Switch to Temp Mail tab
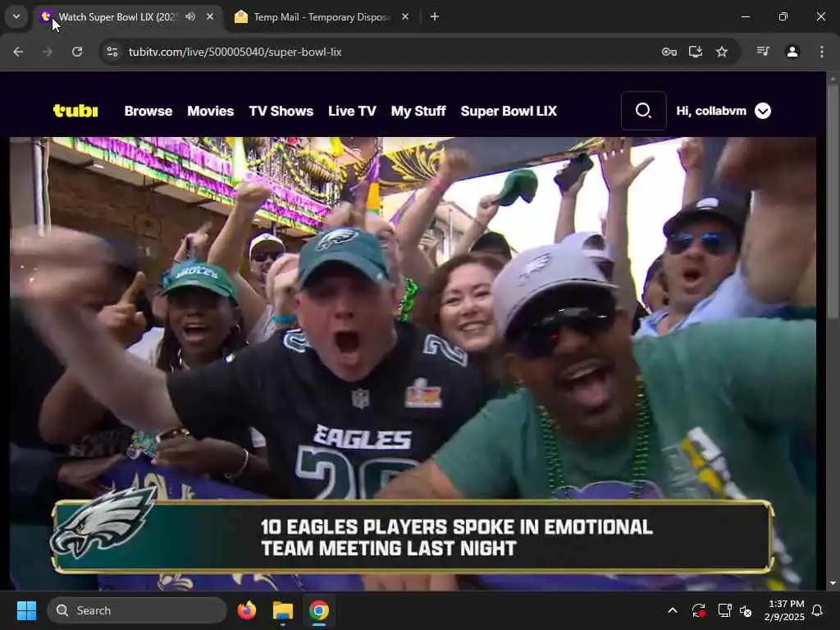Screen dimensions: 840x630 (322, 17)
